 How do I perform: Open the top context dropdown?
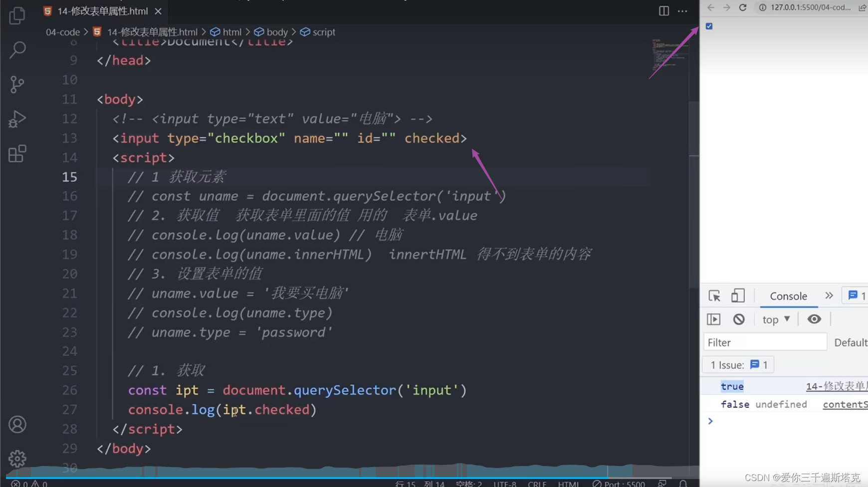pyautogui.click(x=776, y=319)
